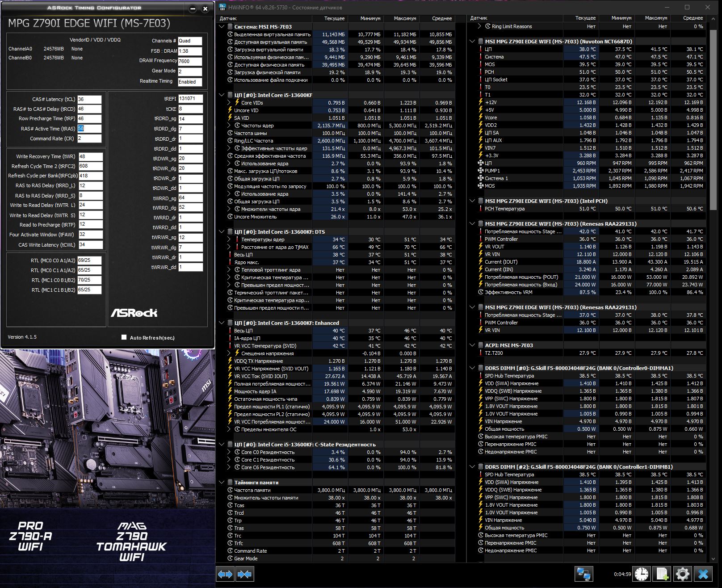The height and width of the screenshot is (588, 722).
Task: Click the chip icon of the Nuvoton NCT6687D group
Action: pos(481,42)
